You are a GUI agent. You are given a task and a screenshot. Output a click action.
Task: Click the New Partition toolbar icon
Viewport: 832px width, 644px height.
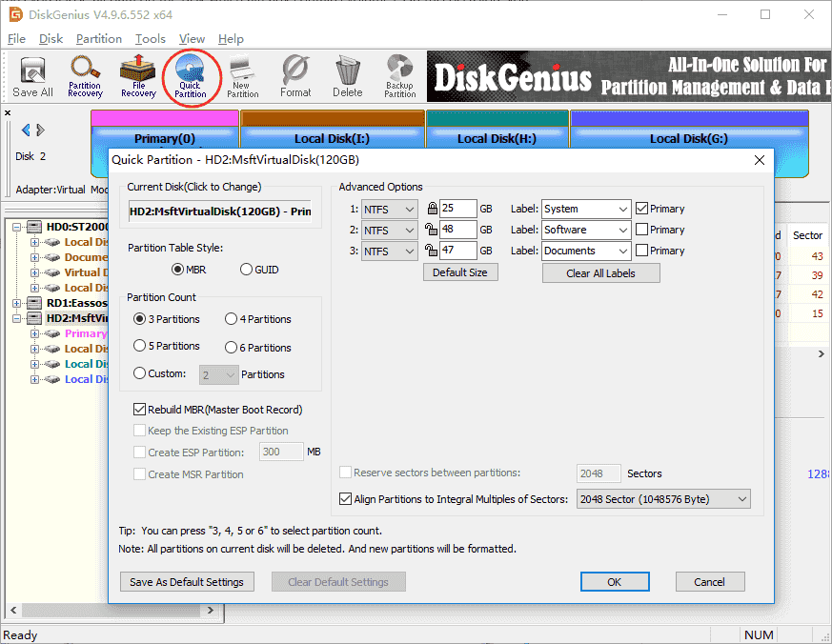coord(243,77)
